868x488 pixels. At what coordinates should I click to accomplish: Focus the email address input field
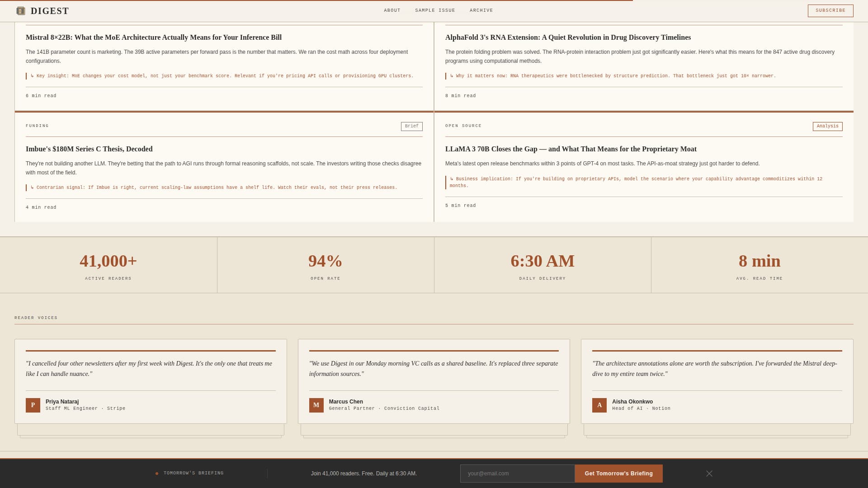[x=517, y=474]
